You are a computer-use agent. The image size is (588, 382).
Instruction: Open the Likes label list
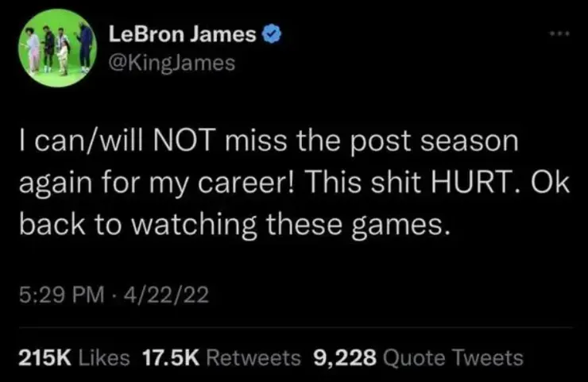tap(104, 357)
